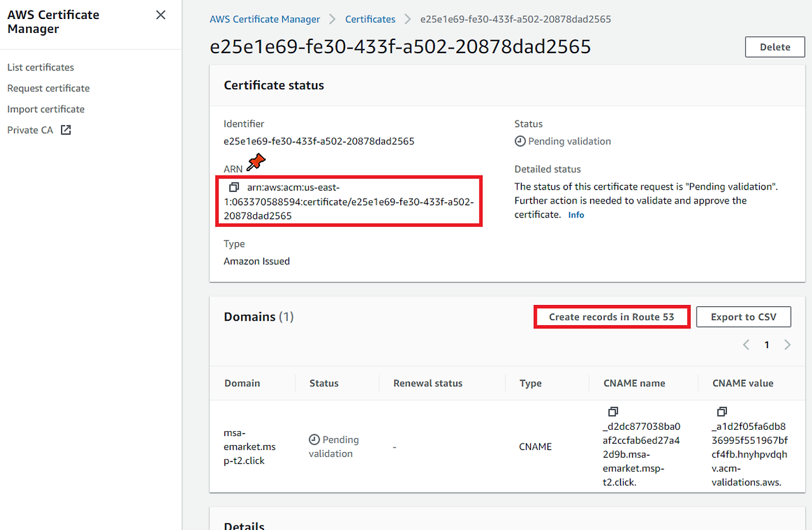
Task: Click Certificates breadcrumb link
Action: pos(370,19)
